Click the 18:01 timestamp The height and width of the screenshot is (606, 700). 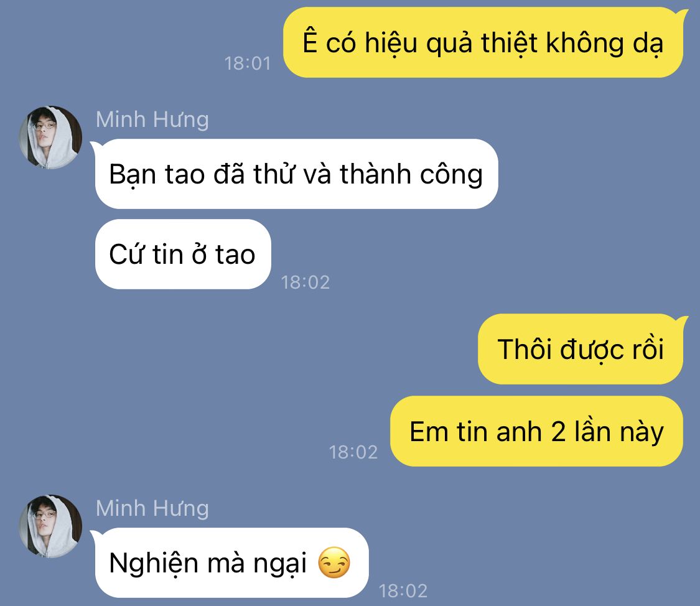(248, 63)
